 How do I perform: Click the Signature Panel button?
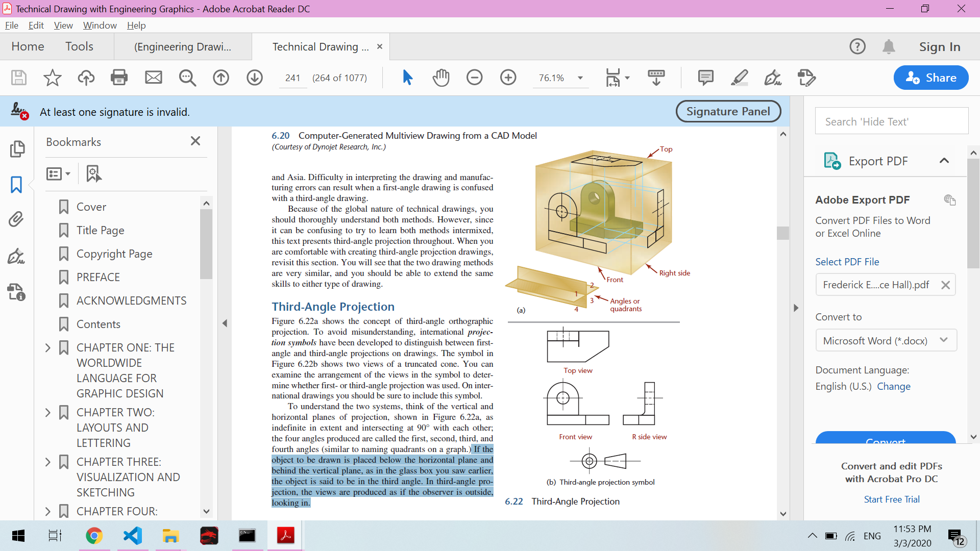pos(728,111)
